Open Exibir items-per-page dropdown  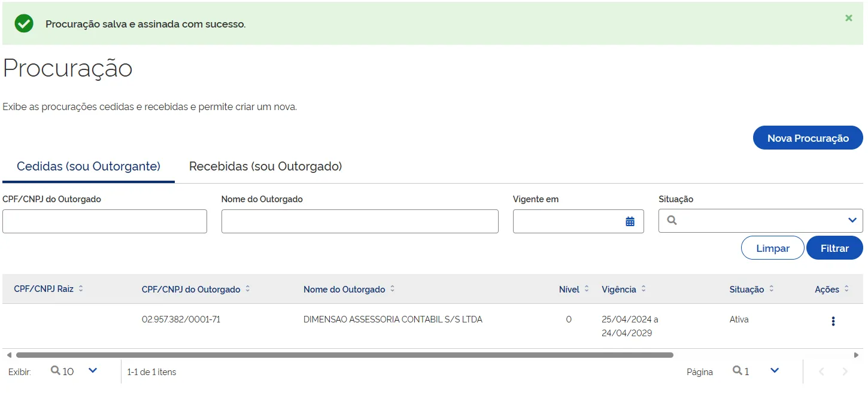click(93, 370)
